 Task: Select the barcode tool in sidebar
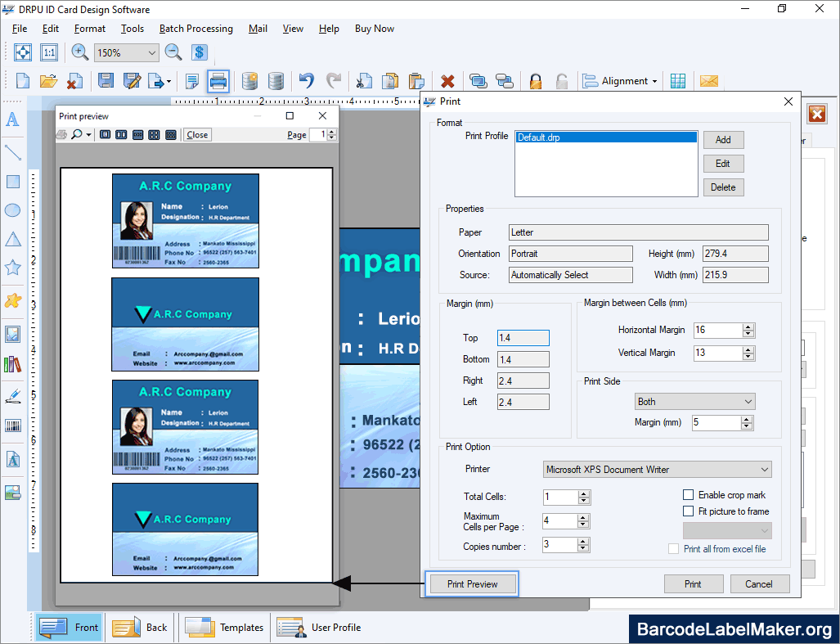(x=13, y=426)
